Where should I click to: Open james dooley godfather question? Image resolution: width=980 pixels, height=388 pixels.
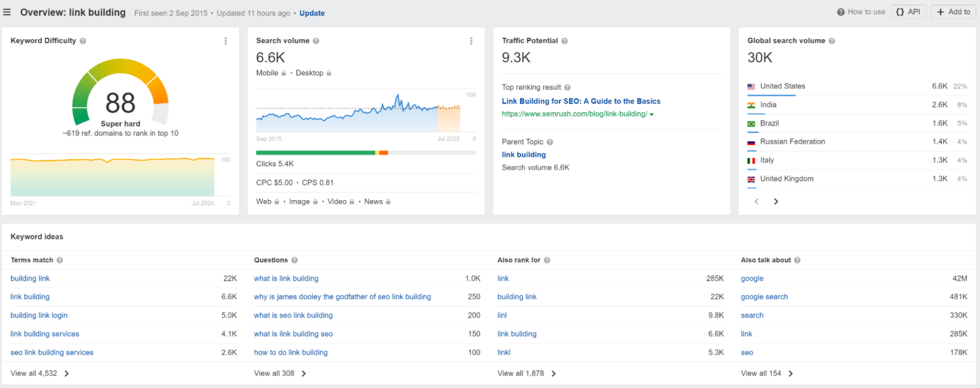(342, 297)
